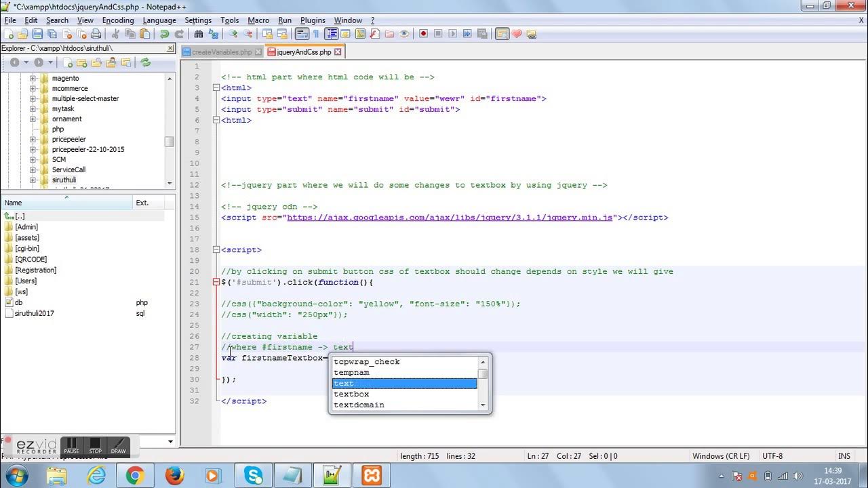The width and height of the screenshot is (868, 488).
Task: Open the Language menu
Action: [159, 20]
